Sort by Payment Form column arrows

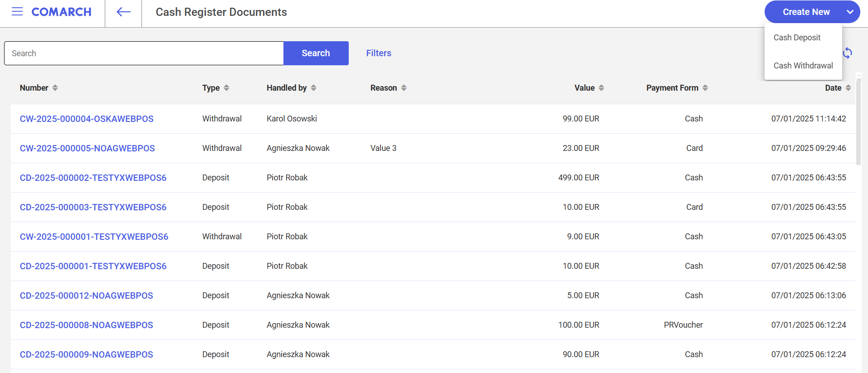[x=705, y=88]
